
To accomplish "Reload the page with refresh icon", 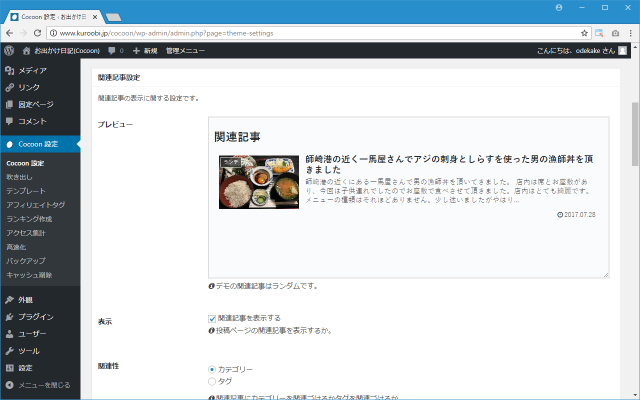I will pyautogui.click(x=37, y=33).
